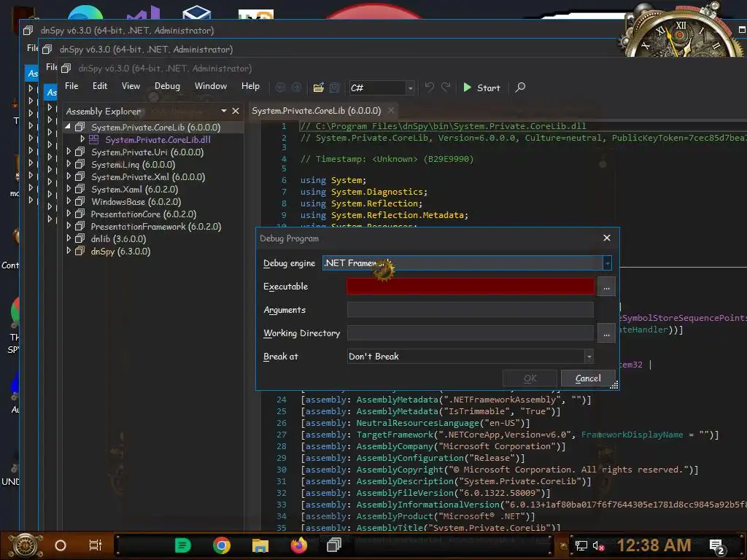Viewport: 747px width, 560px height.
Task: Click the dnlib assembly icon
Action: [x=80, y=238]
